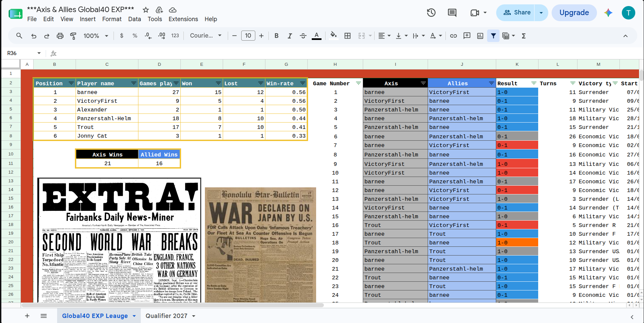The width and height of the screenshot is (644, 323).
Task: Open all comments icon
Action: (452, 13)
